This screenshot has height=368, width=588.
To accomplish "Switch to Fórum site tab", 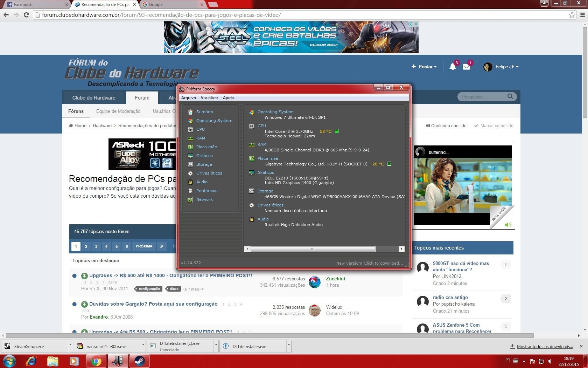I will tap(142, 98).
